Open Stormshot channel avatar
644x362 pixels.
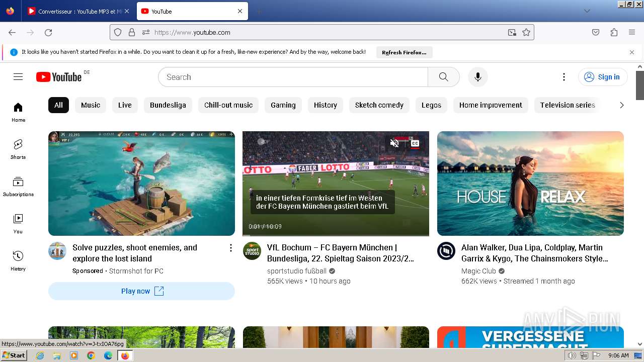tap(57, 251)
